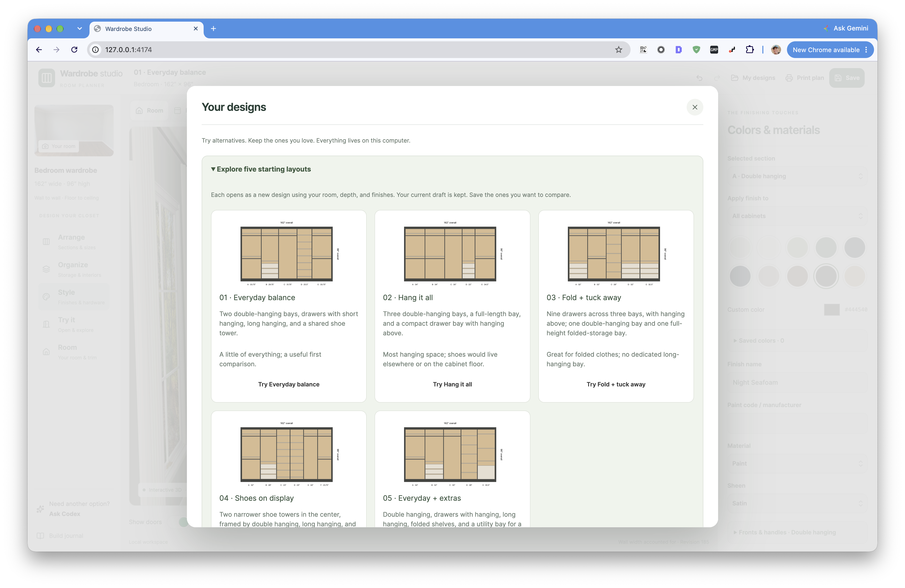Open the QR code extension icon
The width and height of the screenshot is (905, 588).
643,50
